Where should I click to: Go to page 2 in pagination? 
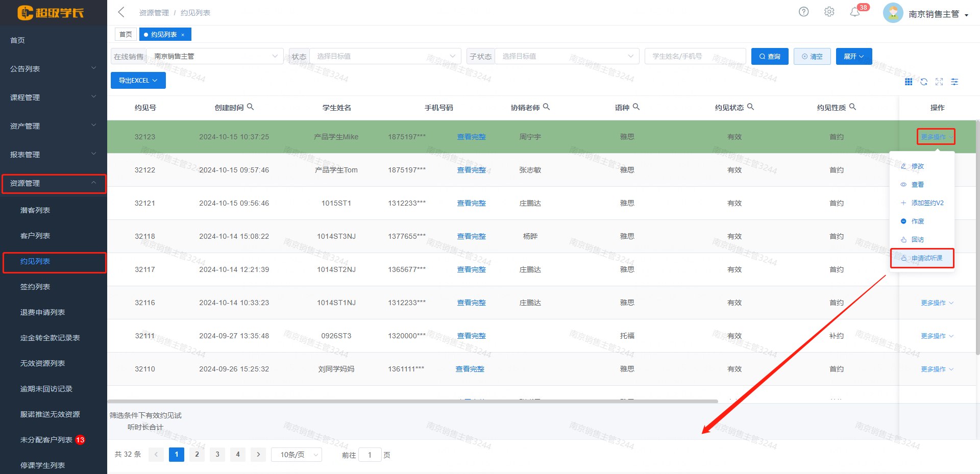point(197,454)
